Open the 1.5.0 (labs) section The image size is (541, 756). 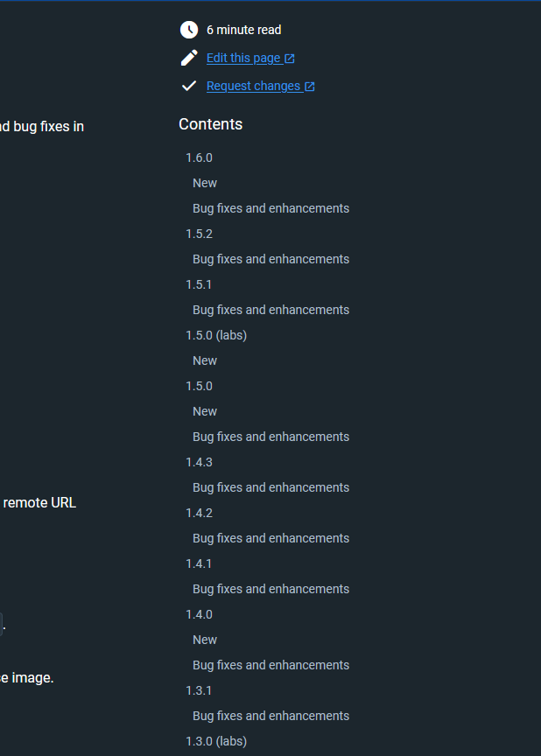(216, 335)
